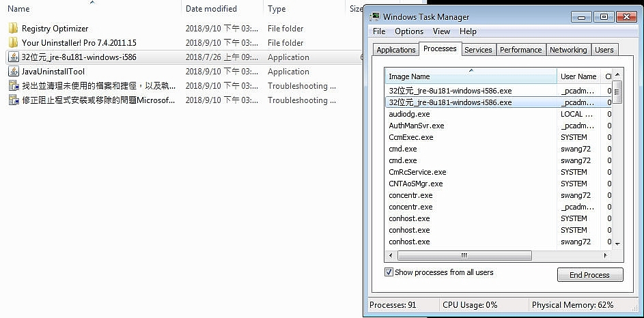Sort files by Name column in Explorer
Viewport: 644px width, 318px height.
92,9
